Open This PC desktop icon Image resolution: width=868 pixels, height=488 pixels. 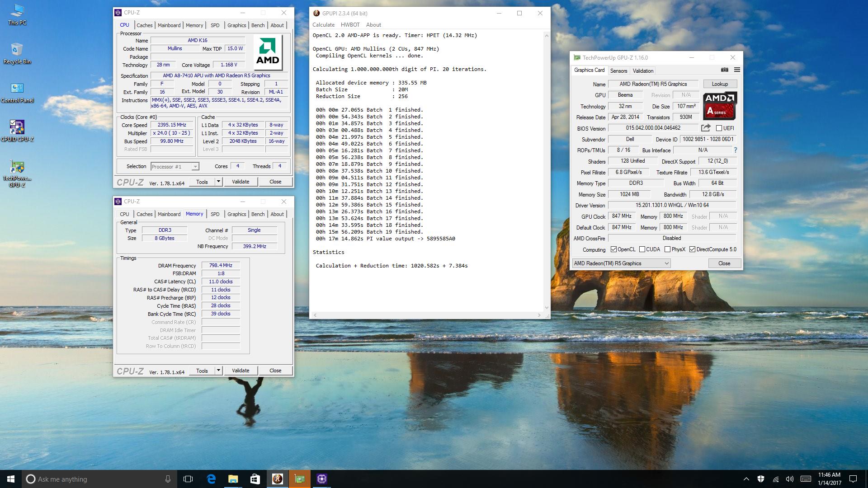click(x=17, y=14)
